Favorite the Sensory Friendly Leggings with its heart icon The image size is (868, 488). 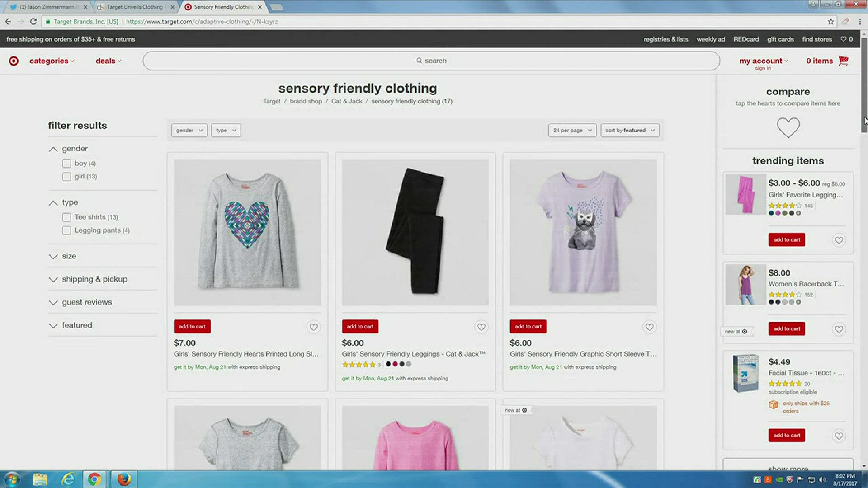point(481,327)
